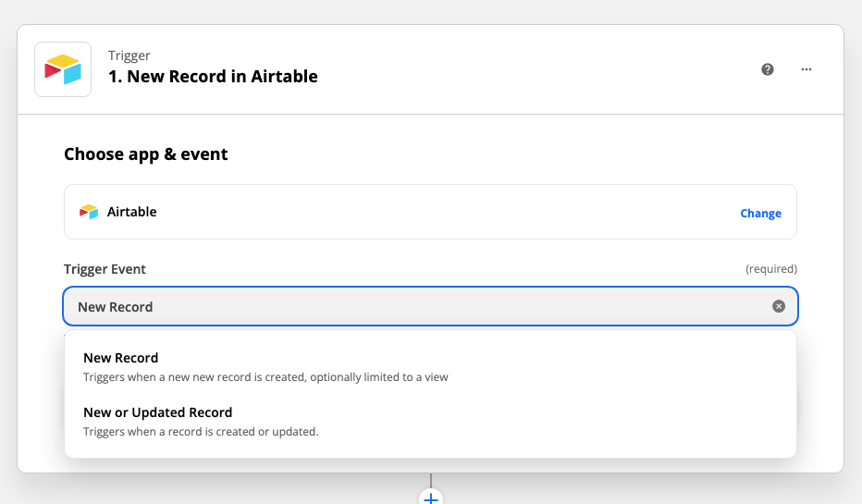The image size is (862, 504).
Task: Click the large Airtable logo in step header
Action: (63, 69)
